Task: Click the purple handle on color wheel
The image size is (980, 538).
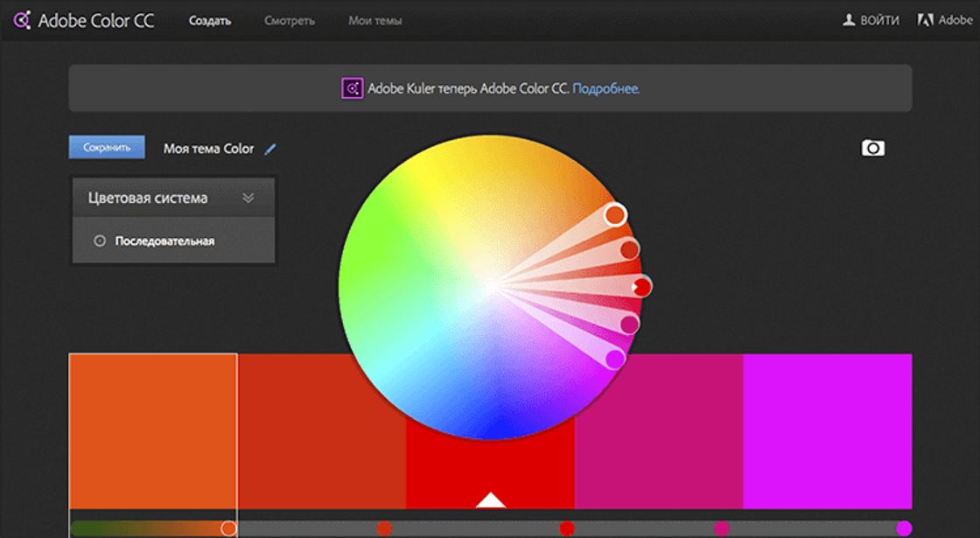Action: (x=615, y=360)
